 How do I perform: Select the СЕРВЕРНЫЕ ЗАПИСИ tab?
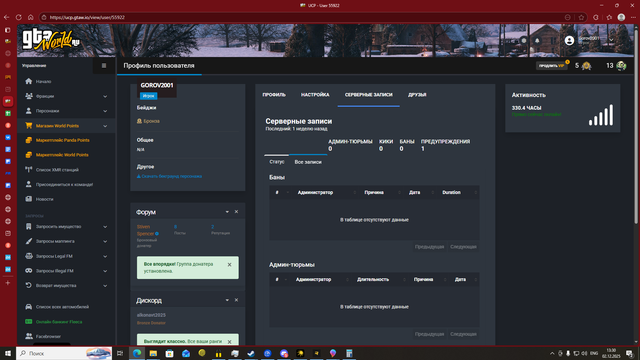coord(369,95)
